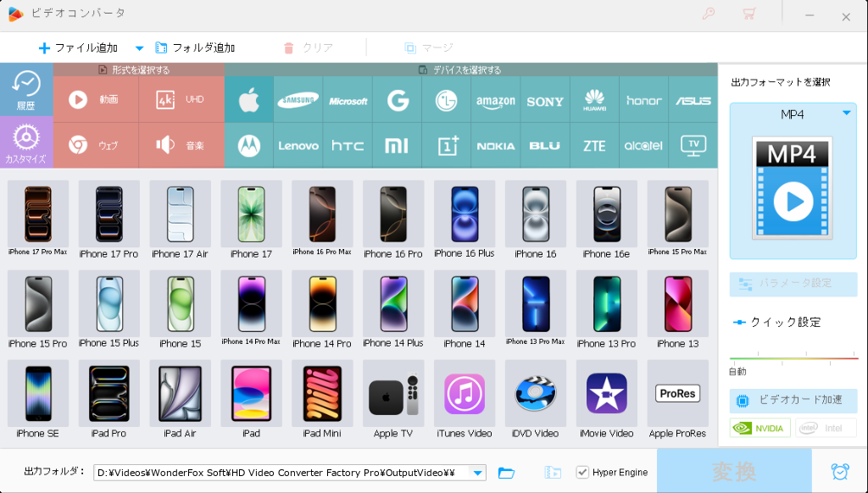The image size is (868, 493).
Task: Choose the BLU brand logo
Action: pos(545,146)
